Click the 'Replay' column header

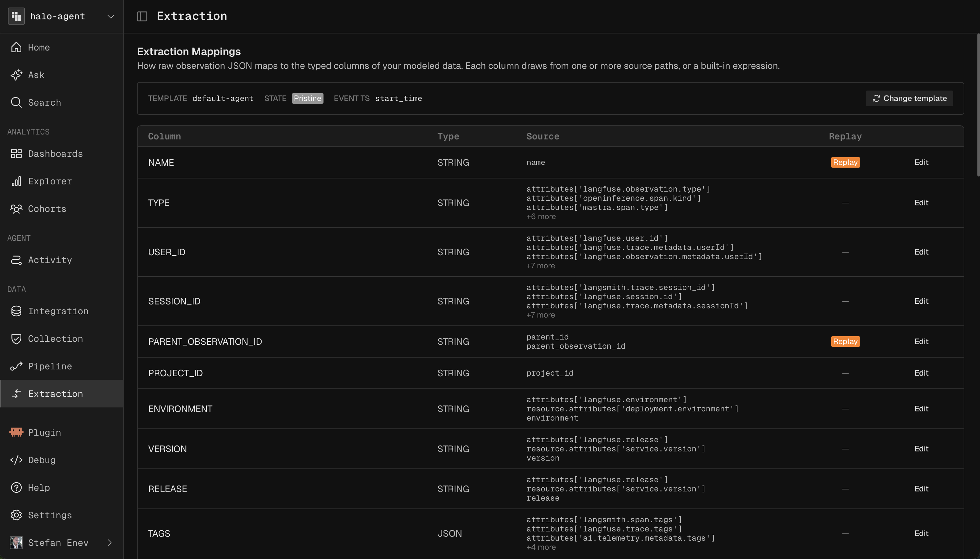click(x=845, y=136)
